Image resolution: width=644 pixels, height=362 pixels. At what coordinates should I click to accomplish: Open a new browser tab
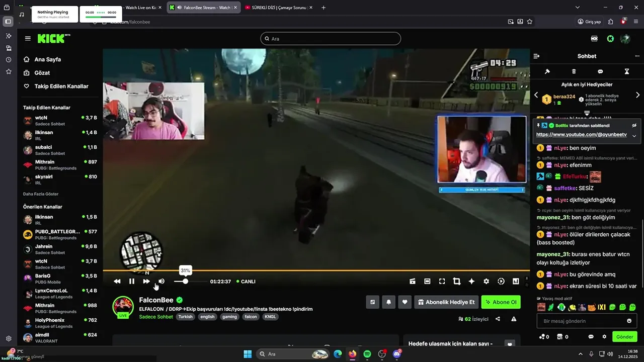click(323, 8)
